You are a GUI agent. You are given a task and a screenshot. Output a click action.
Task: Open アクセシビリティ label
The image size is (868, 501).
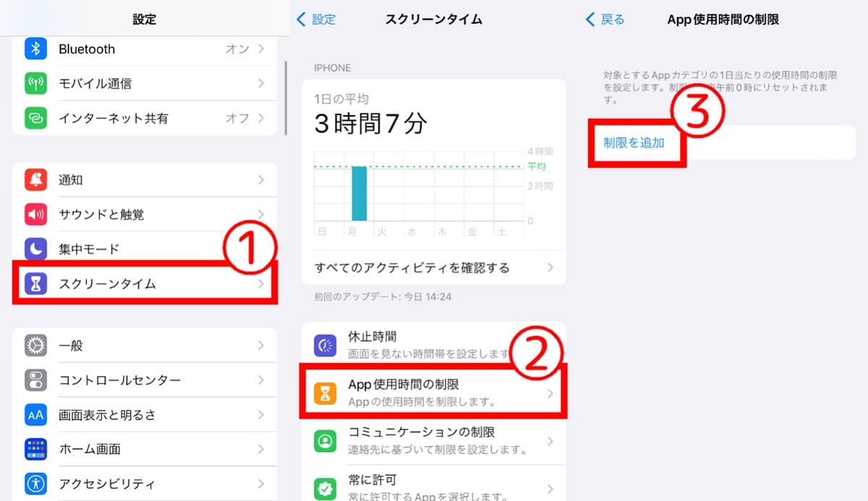point(107,484)
